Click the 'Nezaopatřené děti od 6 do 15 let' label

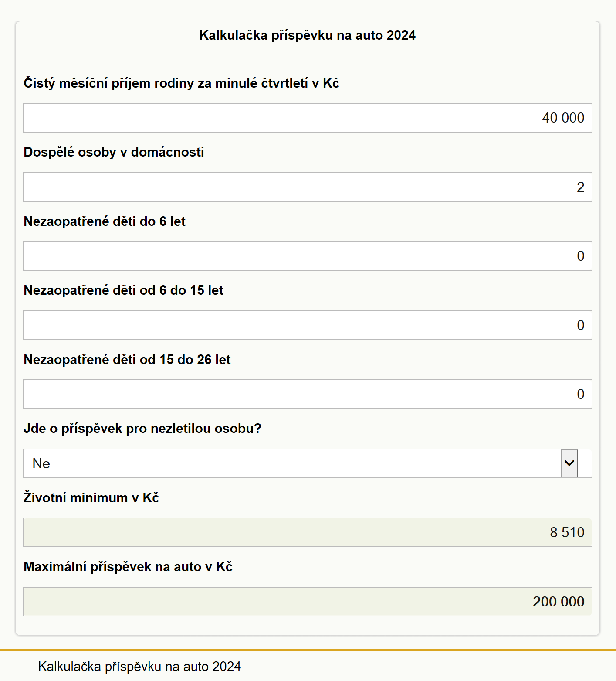123,290
